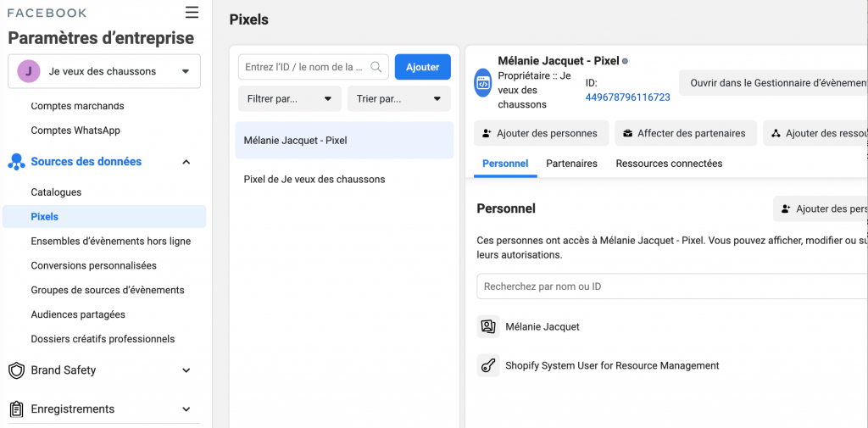Open the Filtrer par dropdown
868x428 pixels.
pos(290,99)
